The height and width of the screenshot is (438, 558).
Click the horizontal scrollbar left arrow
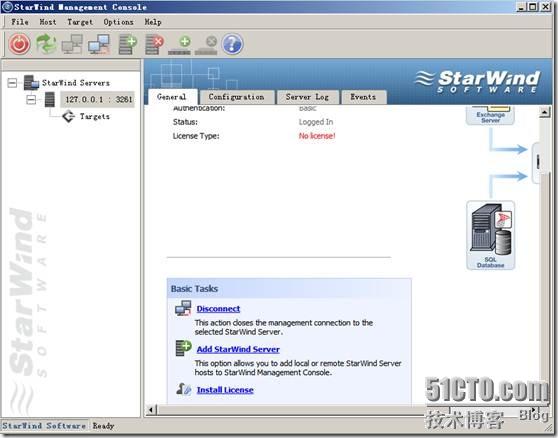click(151, 410)
